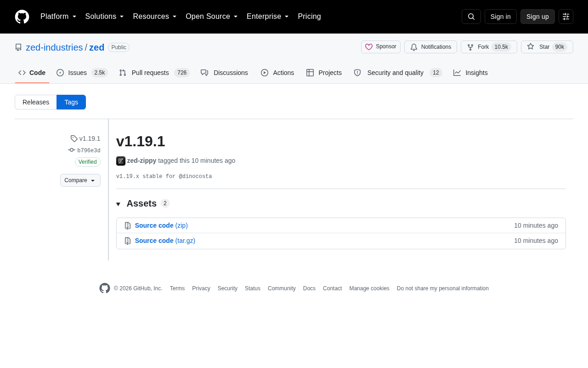Switch to the Code tab

click(x=32, y=73)
